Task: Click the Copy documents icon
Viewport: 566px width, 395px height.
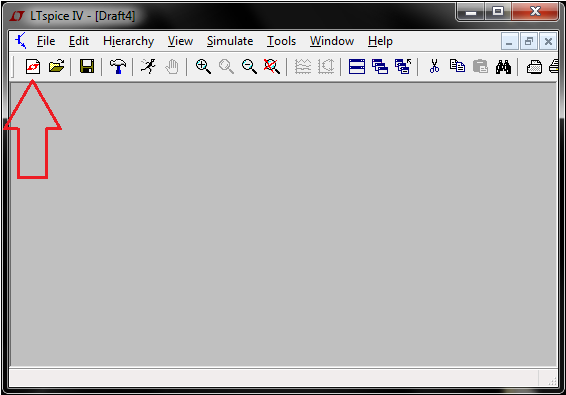Action: tap(457, 66)
